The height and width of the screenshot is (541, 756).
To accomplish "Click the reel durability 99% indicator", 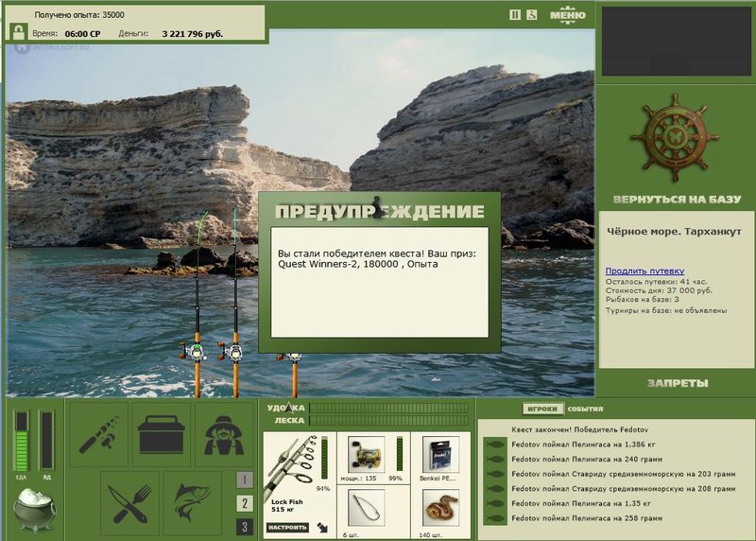I will (x=399, y=454).
